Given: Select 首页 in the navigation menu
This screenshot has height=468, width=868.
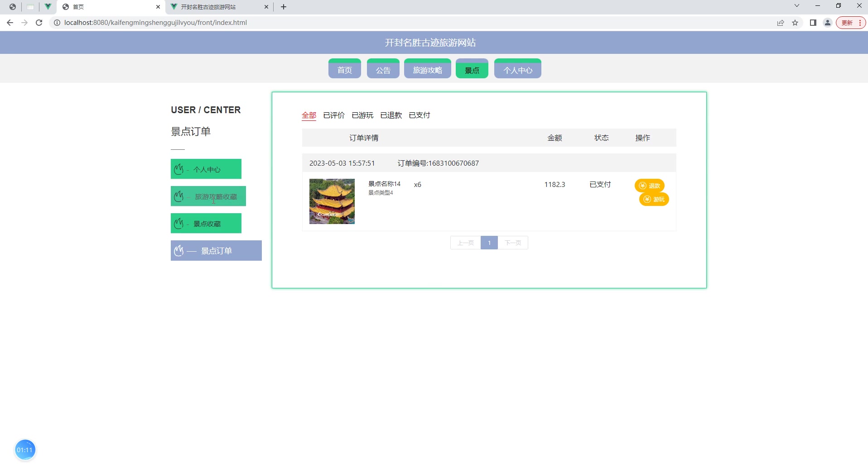Looking at the screenshot, I should (344, 69).
